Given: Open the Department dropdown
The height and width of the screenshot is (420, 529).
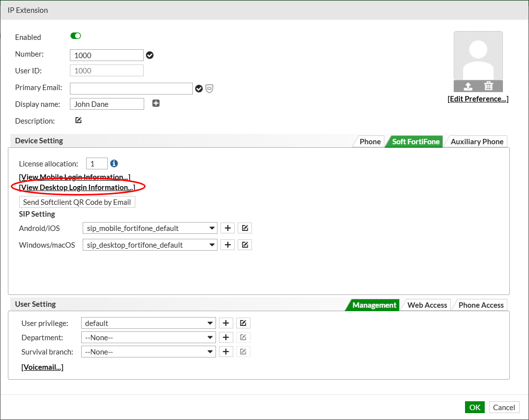Looking at the screenshot, I should [x=149, y=337].
